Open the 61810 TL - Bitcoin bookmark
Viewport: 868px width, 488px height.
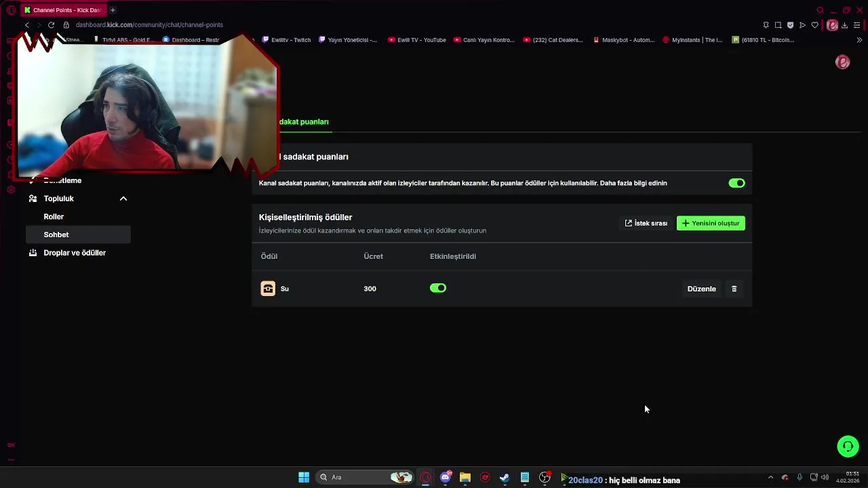pyautogui.click(x=763, y=40)
